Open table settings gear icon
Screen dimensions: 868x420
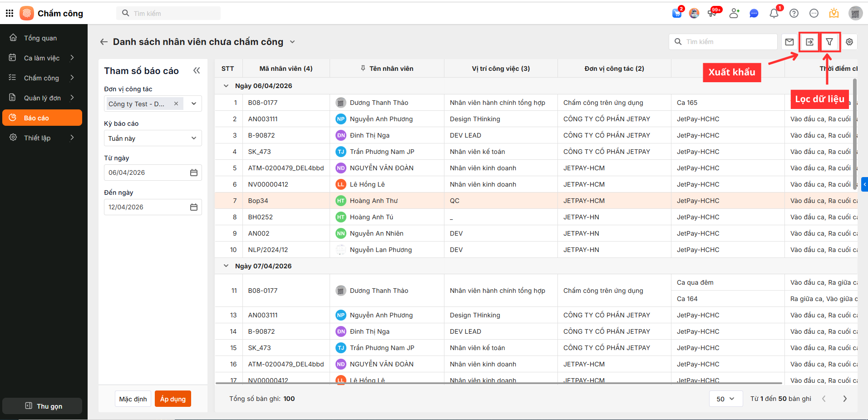tap(849, 42)
